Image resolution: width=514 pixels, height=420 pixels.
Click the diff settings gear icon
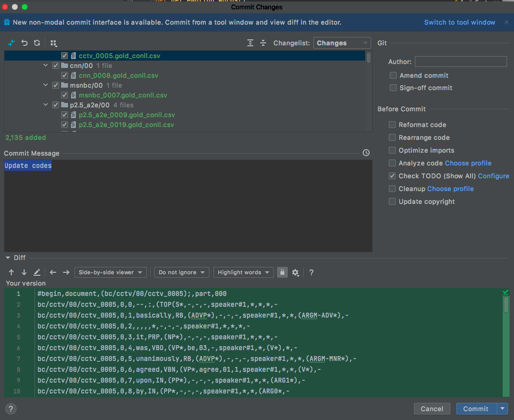(295, 272)
